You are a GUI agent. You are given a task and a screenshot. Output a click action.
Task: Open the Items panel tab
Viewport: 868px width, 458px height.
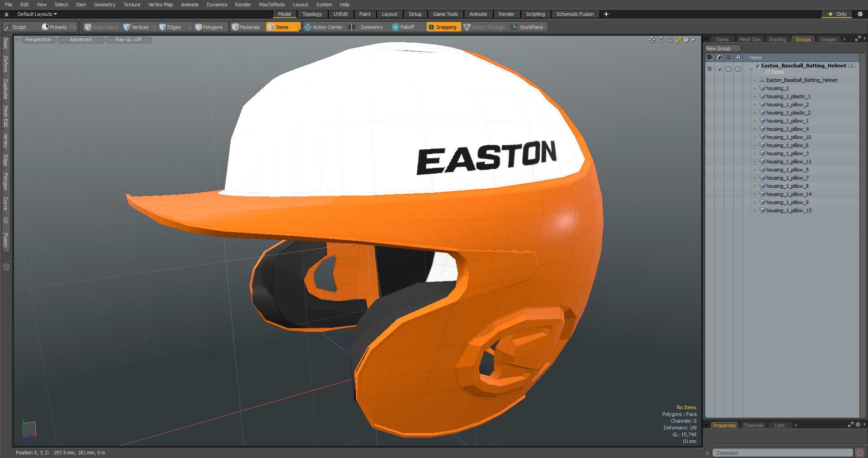(722, 39)
